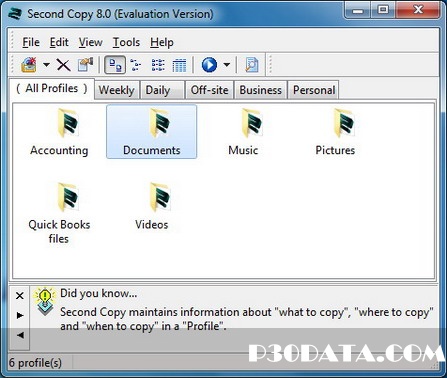Show the next tip with right arrow
The width and height of the screenshot is (447, 378).
20,315
